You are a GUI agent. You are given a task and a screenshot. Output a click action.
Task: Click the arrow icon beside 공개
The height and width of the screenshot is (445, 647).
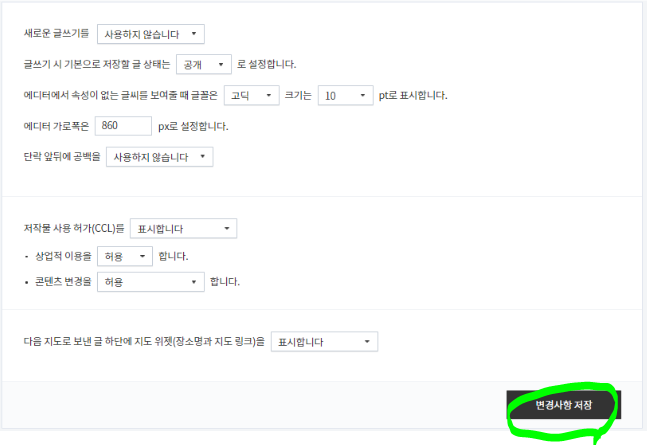[221, 64]
